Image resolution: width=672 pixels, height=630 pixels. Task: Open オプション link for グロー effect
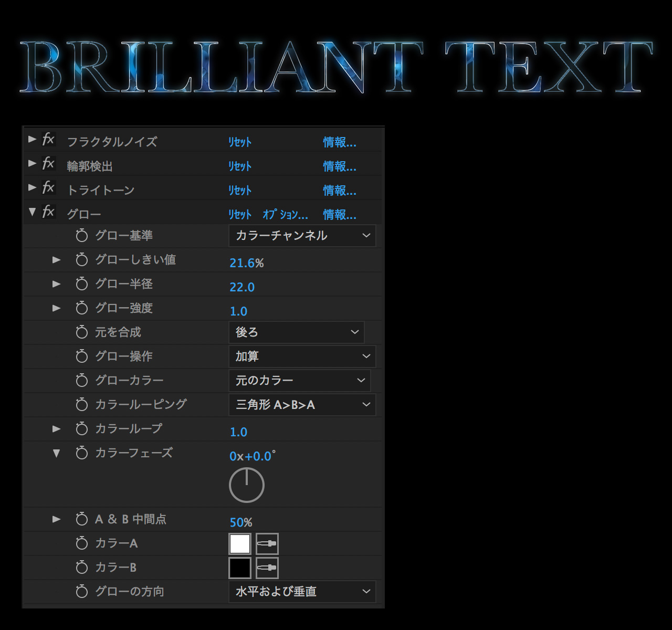tap(285, 215)
